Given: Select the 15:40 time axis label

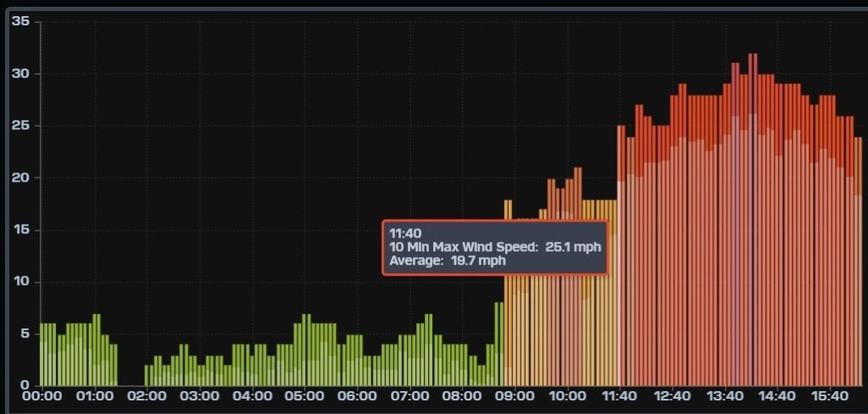Looking at the screenshot, I should click(830, 396).
